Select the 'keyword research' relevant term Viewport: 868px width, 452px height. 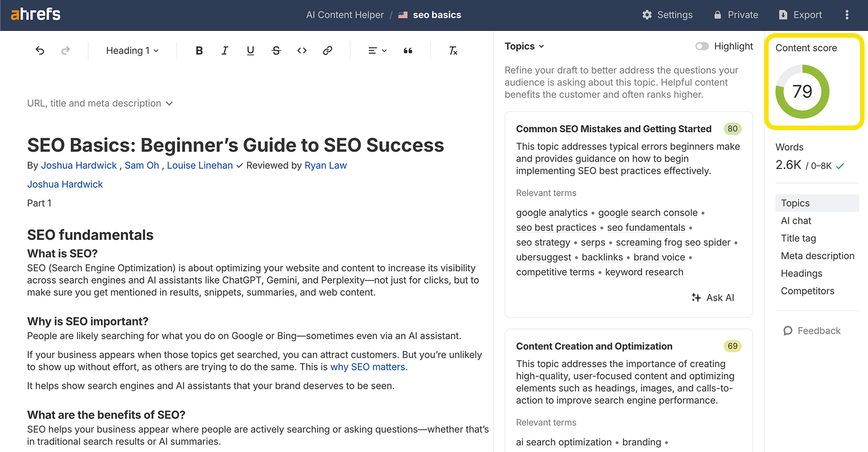(x=644, y=272)
